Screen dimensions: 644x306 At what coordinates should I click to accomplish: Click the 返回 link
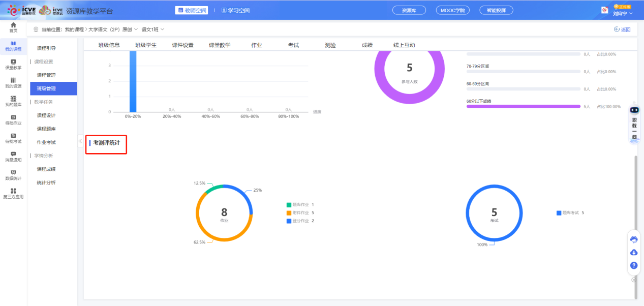click(x=622, y=29)
